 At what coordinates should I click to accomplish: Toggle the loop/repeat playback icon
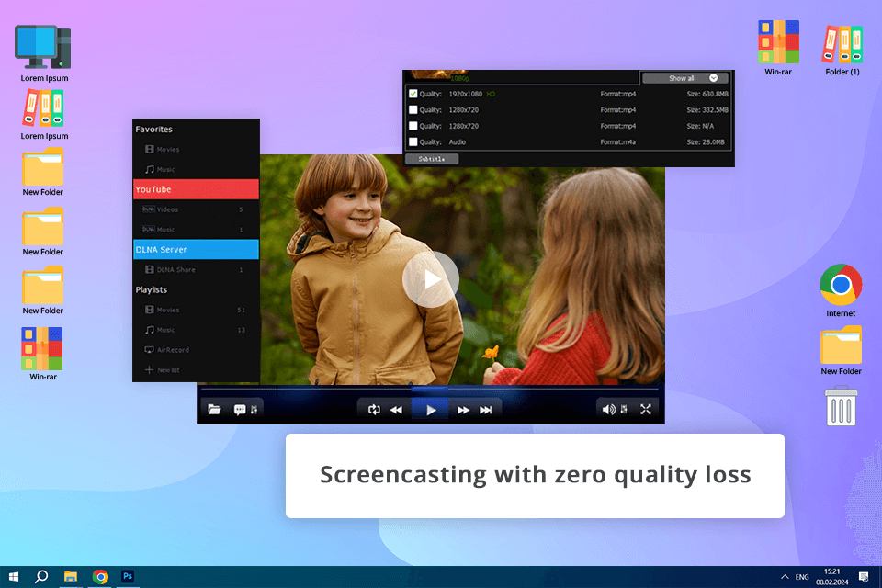point(374,410)
